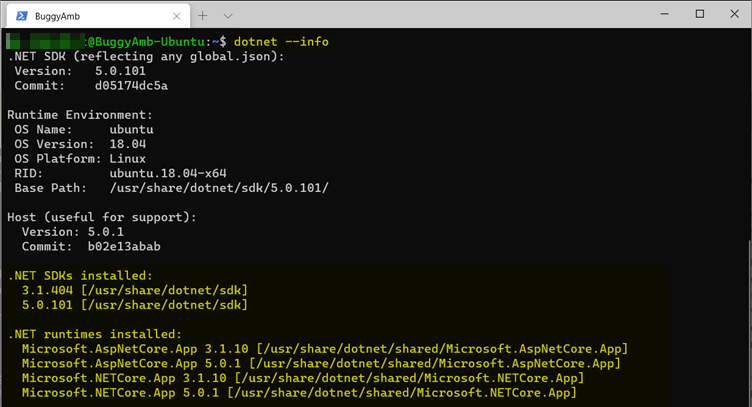Open a new tab with the plus icon
Viewport: 752px width, 407px height.
[203, 16]
